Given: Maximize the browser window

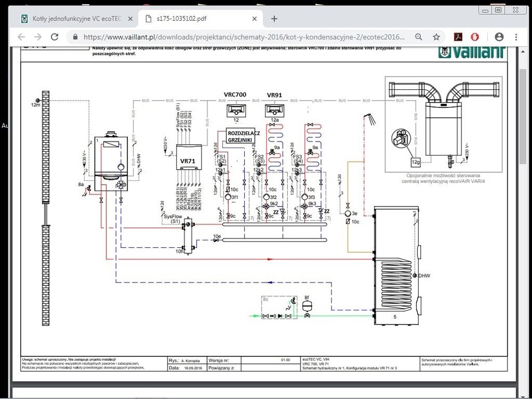Looking at the screenshot, I should 498,10.
